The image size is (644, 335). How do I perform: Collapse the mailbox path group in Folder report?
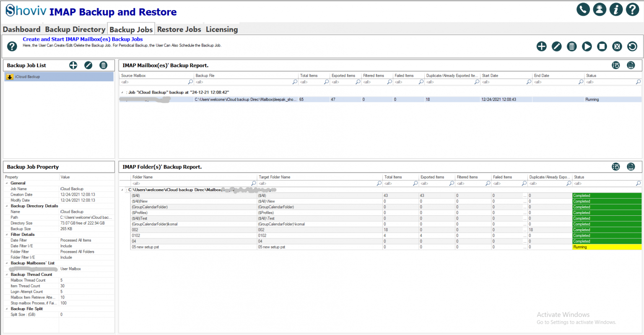tap(122, 190)
